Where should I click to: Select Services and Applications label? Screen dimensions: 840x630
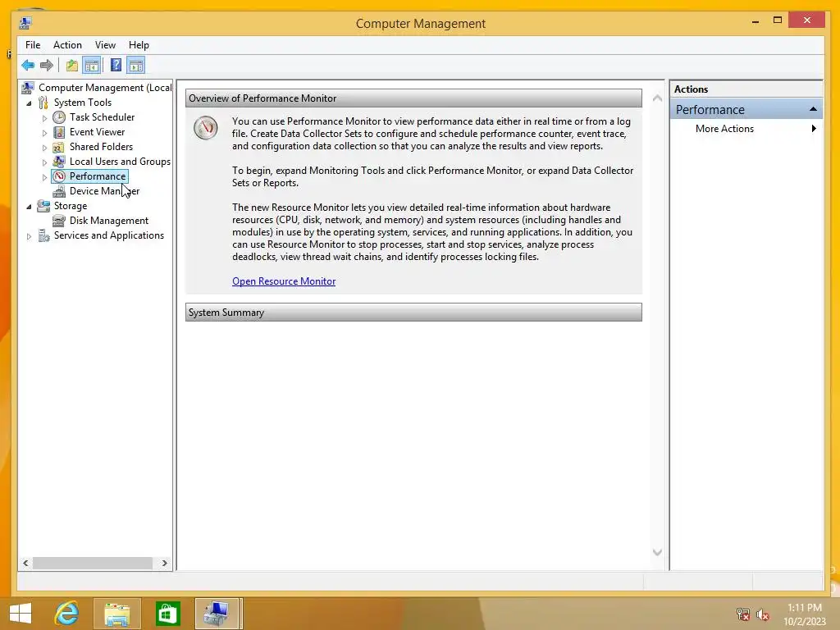(x=109, y=235)
